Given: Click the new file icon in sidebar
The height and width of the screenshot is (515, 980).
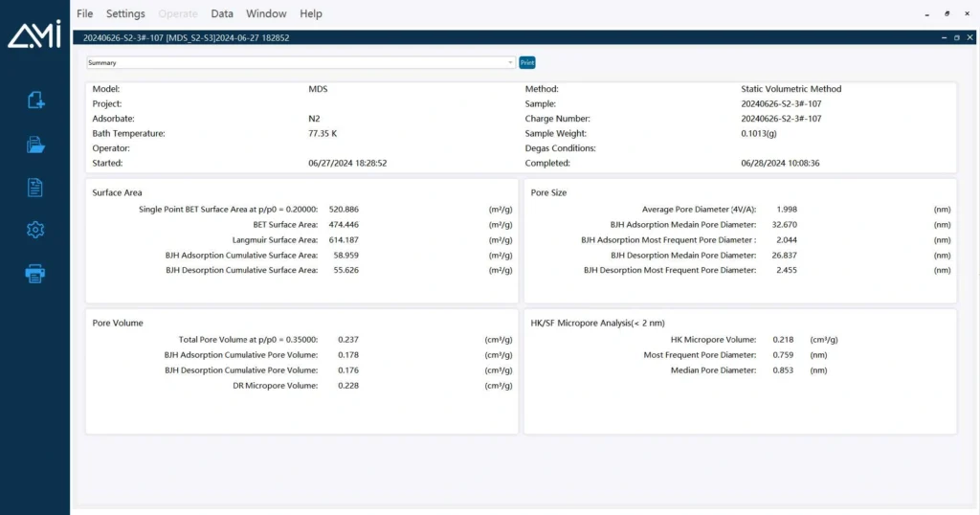Looking at the screenshot, I should (x=35, y=100).
